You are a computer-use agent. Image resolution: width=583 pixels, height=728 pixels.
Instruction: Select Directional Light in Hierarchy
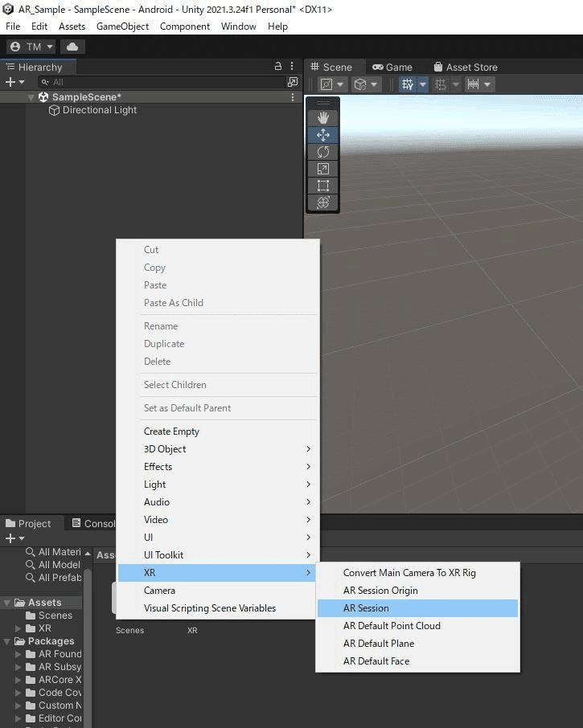tap(93, 110)
